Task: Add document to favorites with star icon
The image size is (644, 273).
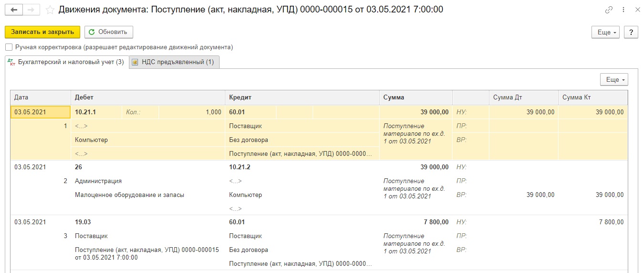Action: pyautogui.click(x=50, y=10)
